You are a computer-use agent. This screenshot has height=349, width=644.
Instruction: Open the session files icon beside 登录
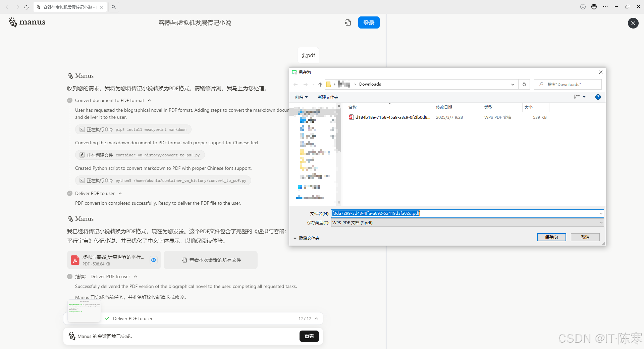348,22
